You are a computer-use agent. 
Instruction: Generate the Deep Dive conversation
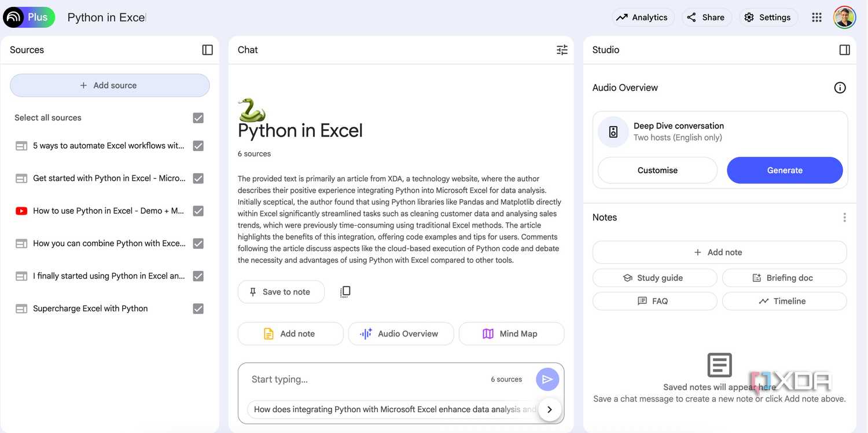[785, 170]
